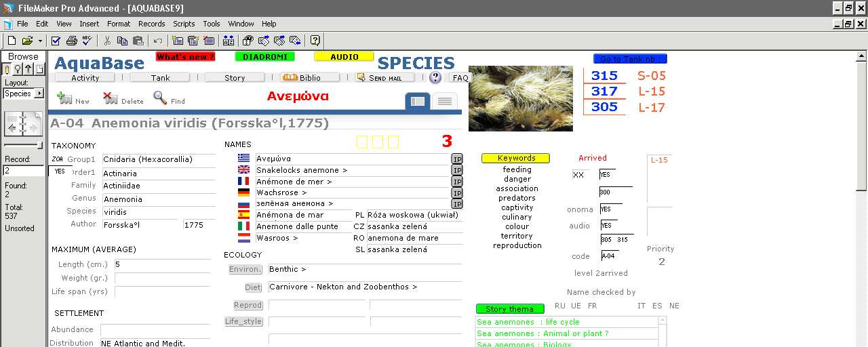Click the green Story thema button
The width and height of the screenshot is (868, 347).
510,309
